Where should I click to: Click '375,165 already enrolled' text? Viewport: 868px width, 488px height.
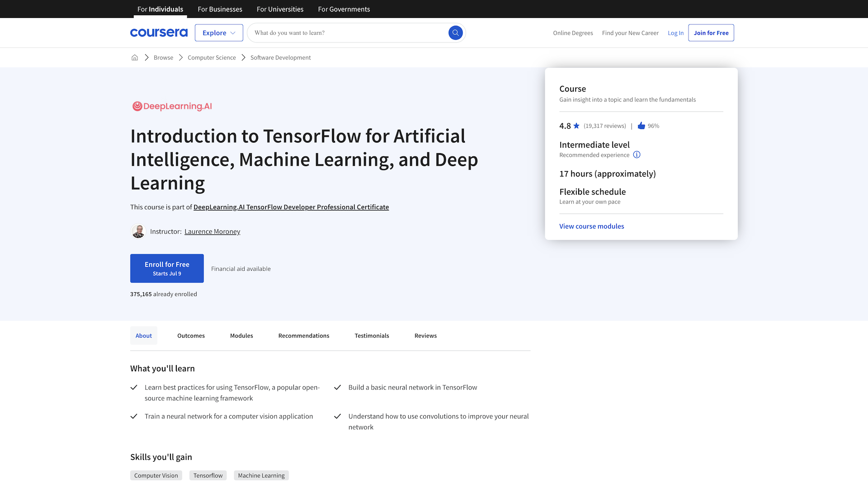(x=163, y=294)
